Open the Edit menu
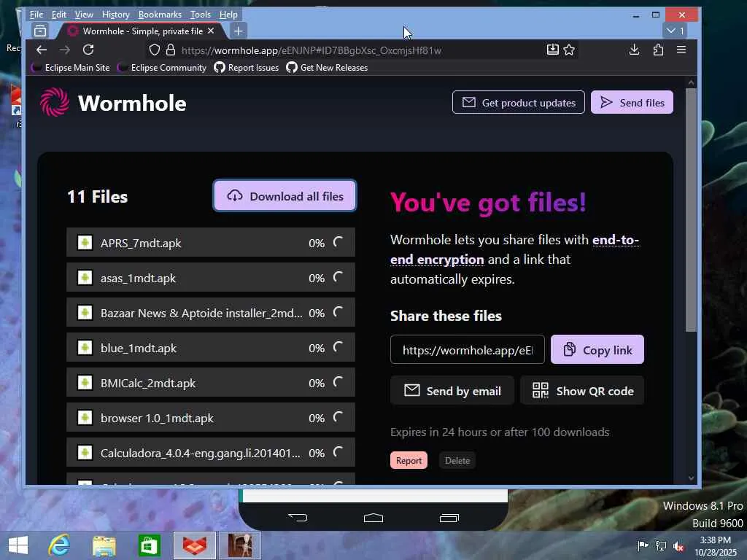 click(58, 15)
